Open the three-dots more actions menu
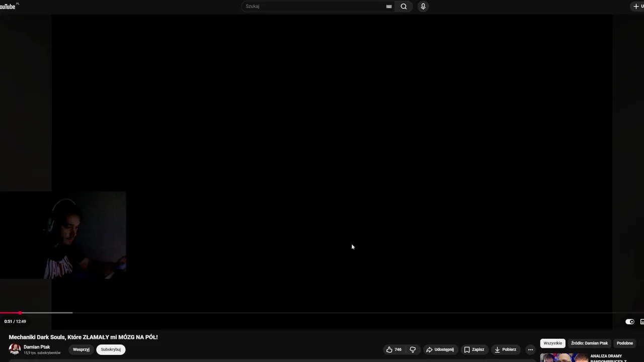Viewport: 644px width, 362px height. pos(530,349)
